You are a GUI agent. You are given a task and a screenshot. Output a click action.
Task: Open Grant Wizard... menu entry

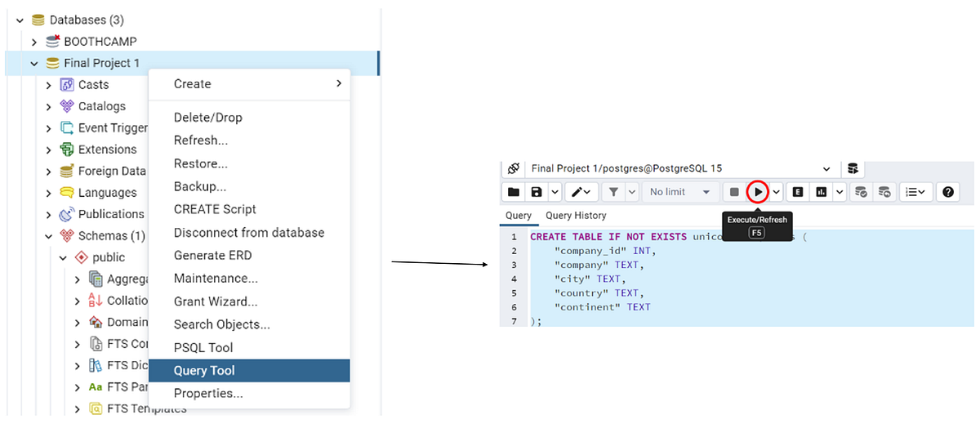tap(249, 301)
